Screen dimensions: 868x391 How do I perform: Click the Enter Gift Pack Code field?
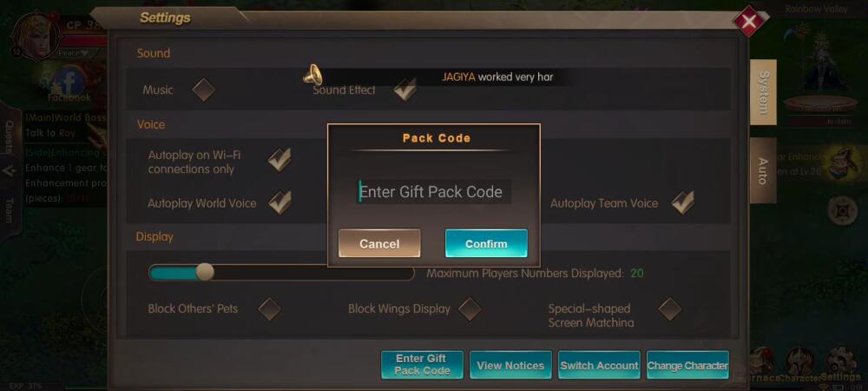(x=433, y=192)
